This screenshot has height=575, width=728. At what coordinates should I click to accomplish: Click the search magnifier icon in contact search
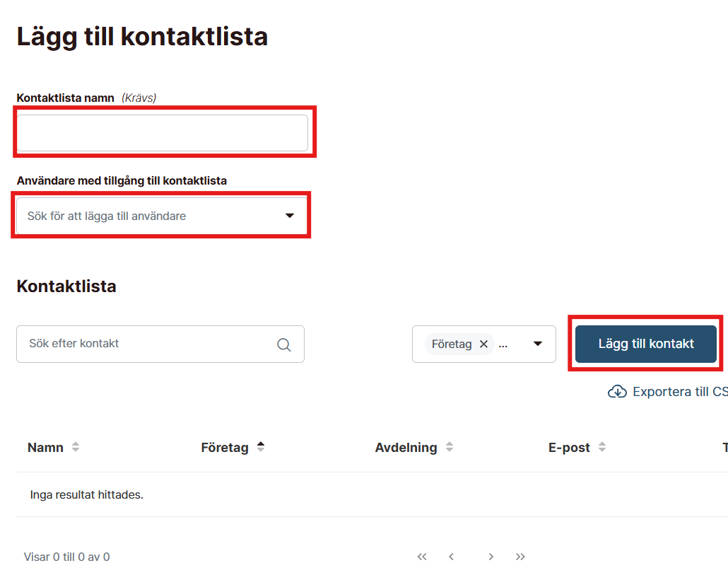point(284,344)
